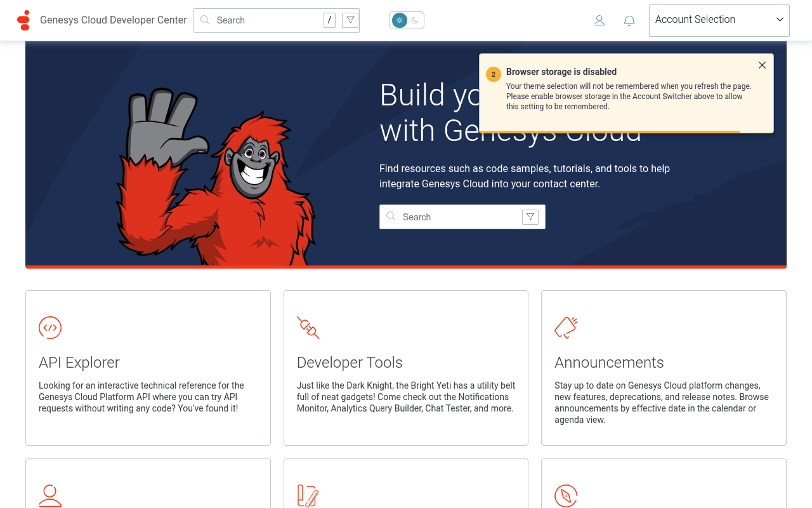812x508 pixels.
Task: Open Genesys Cloud Developer Center home link
Action: (114, 20)
